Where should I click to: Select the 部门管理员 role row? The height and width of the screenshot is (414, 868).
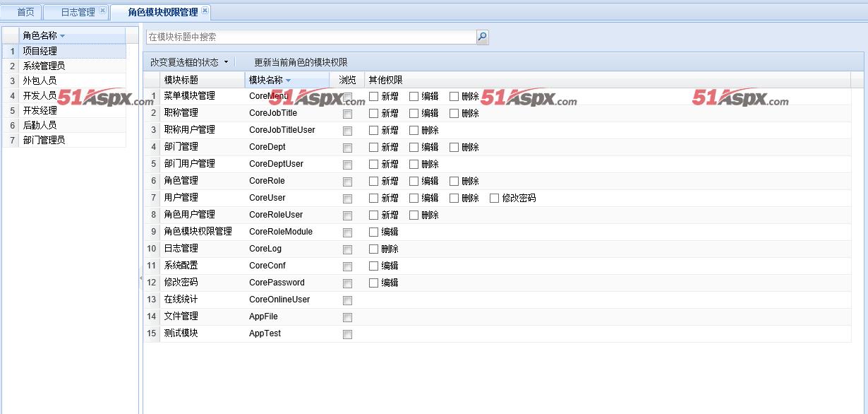point(44,140)
